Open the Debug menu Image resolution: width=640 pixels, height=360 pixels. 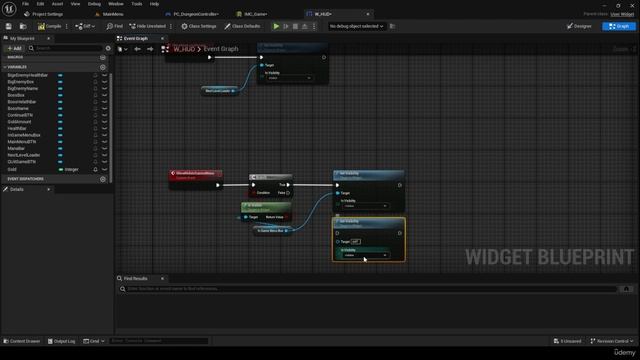point(94,4)
